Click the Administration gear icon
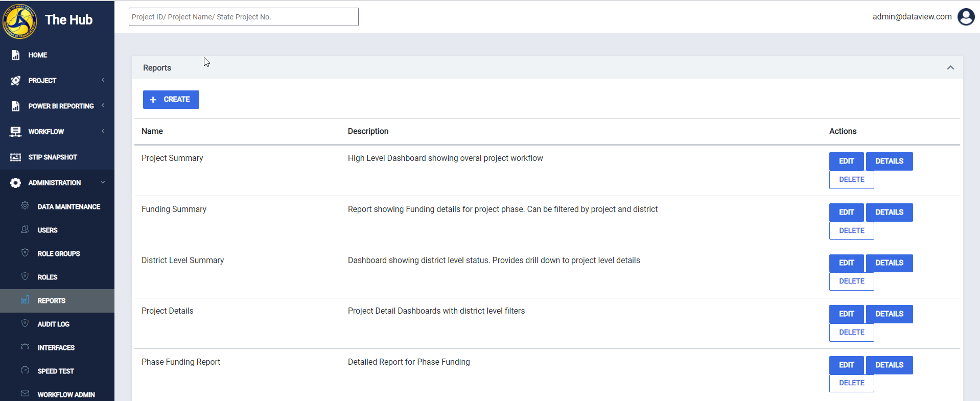The height and width of the screenshot is (401, 980). [15, 183]
